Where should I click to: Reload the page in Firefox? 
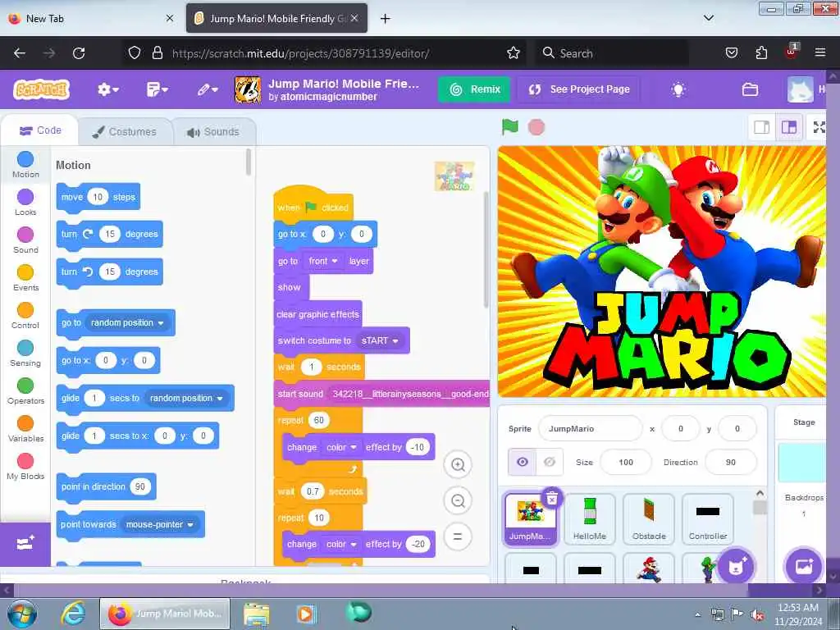point(79,53)
